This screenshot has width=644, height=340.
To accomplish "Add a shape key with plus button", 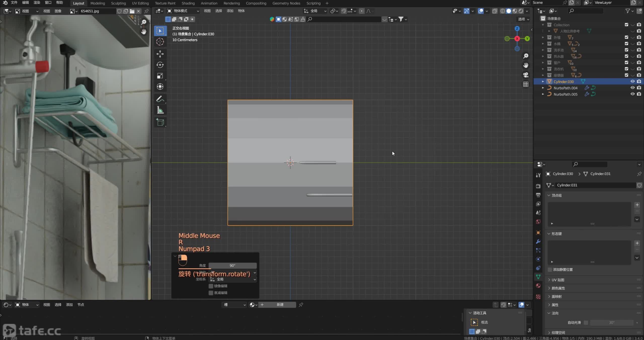I will (x=637, y=243).
